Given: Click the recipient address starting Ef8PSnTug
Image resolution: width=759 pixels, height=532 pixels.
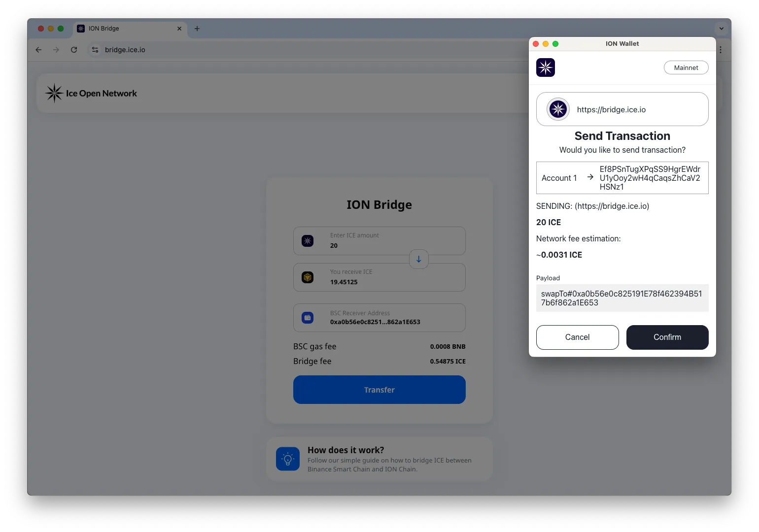Looking at the screenshot, I should coord(650,178).
